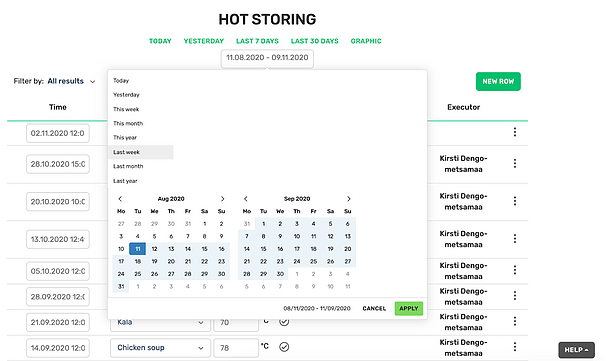Viewport: 607px width, 361px height.
Task: Switch to the LAST 7 DAYS tab
Action: [x=257, y=41]
